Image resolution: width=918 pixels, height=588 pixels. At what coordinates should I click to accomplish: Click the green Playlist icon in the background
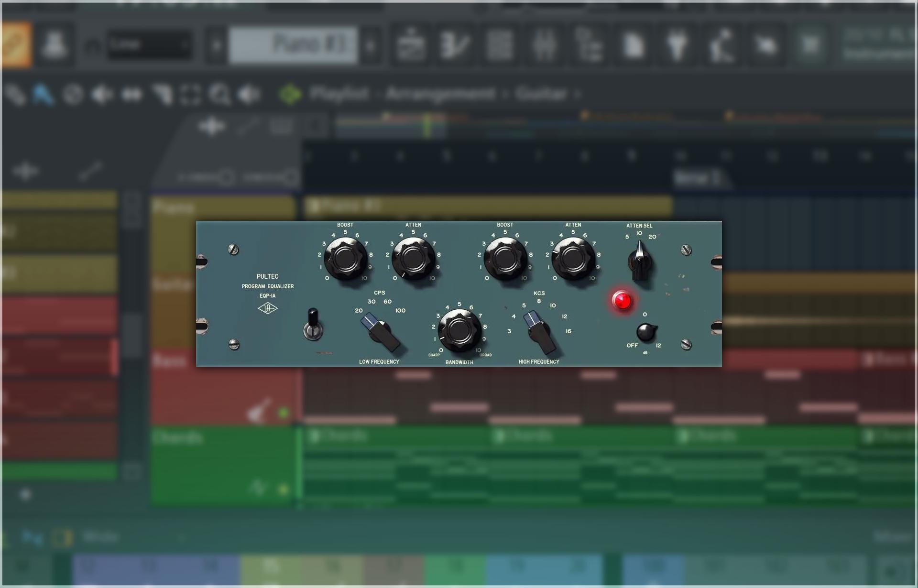tap(290, 94)
